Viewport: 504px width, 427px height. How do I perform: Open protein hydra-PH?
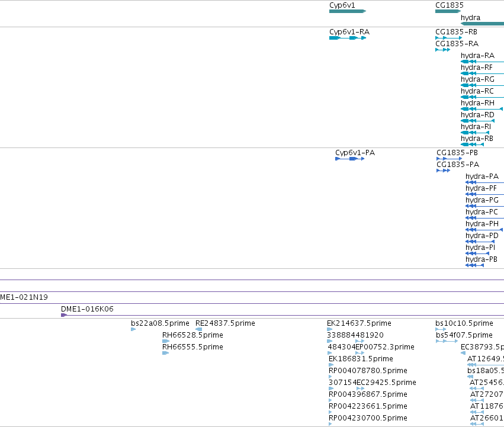(482, 224)
